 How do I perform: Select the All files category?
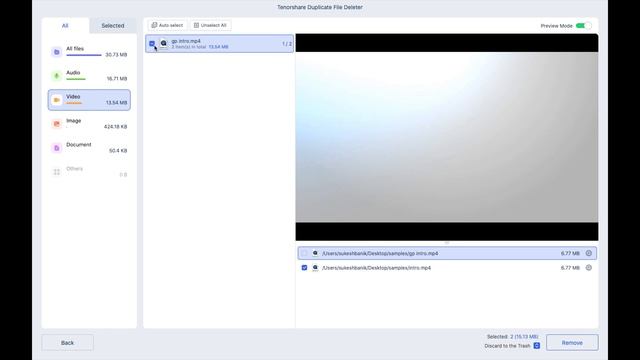[89, 52]
